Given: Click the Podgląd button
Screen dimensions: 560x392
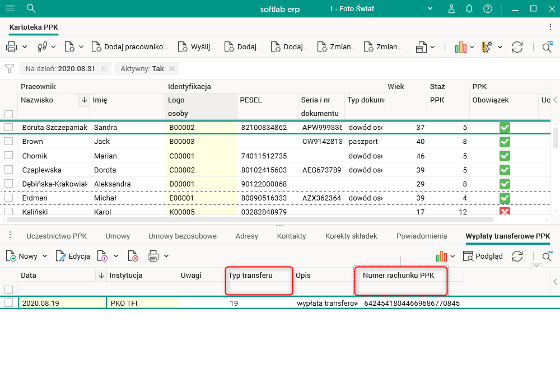Looking at the screenshot, I should [x=483, y=256].
